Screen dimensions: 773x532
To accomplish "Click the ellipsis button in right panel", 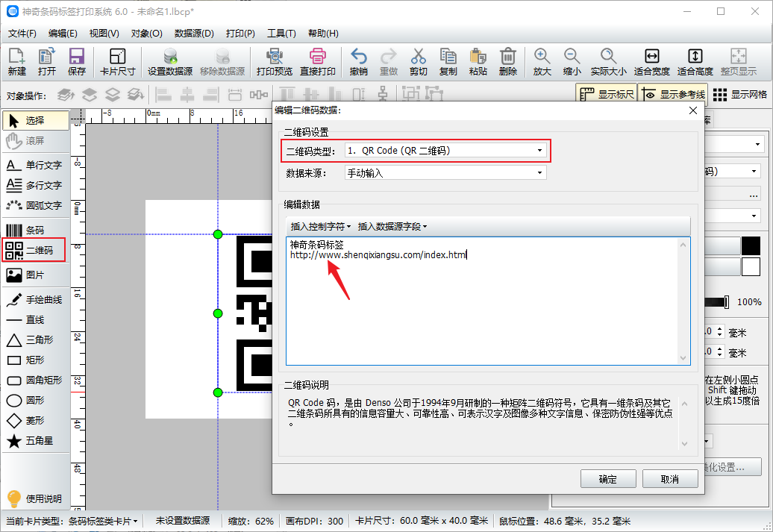I will pyautogui.click(x=754, y=195).
